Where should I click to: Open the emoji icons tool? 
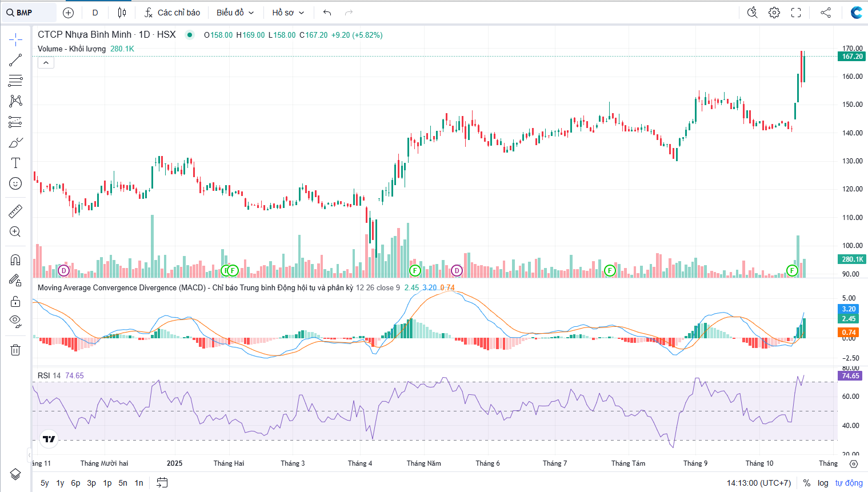15,183
